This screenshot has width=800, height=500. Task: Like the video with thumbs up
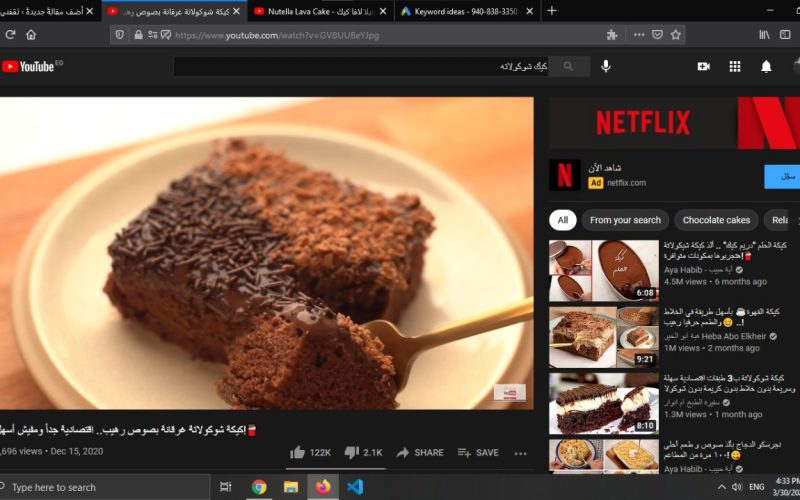click(310, 453)
